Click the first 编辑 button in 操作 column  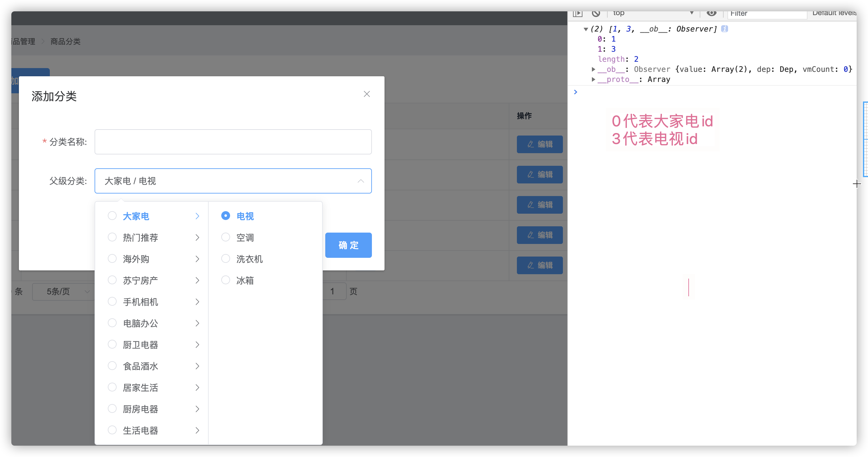point(540,144)
